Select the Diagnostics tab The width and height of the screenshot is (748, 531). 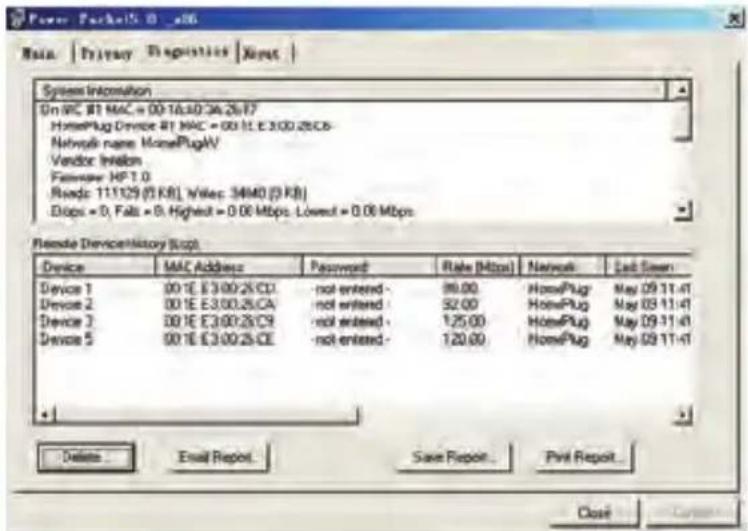(188, 52)
